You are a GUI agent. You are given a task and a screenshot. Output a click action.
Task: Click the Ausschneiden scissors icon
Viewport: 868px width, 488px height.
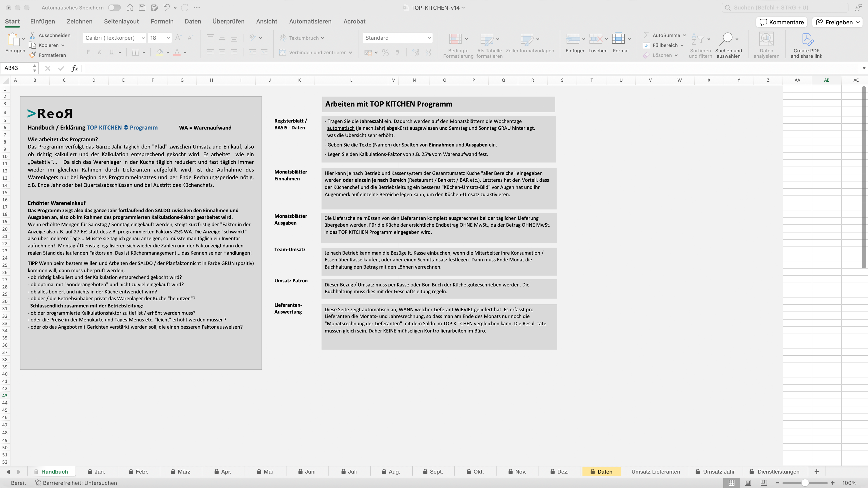(x=32, y=35)
